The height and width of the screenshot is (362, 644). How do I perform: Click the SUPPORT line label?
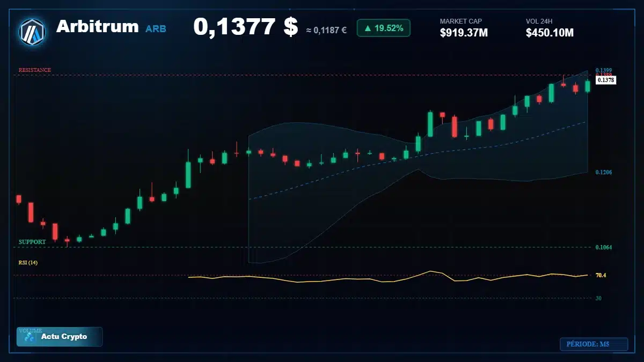32,242
